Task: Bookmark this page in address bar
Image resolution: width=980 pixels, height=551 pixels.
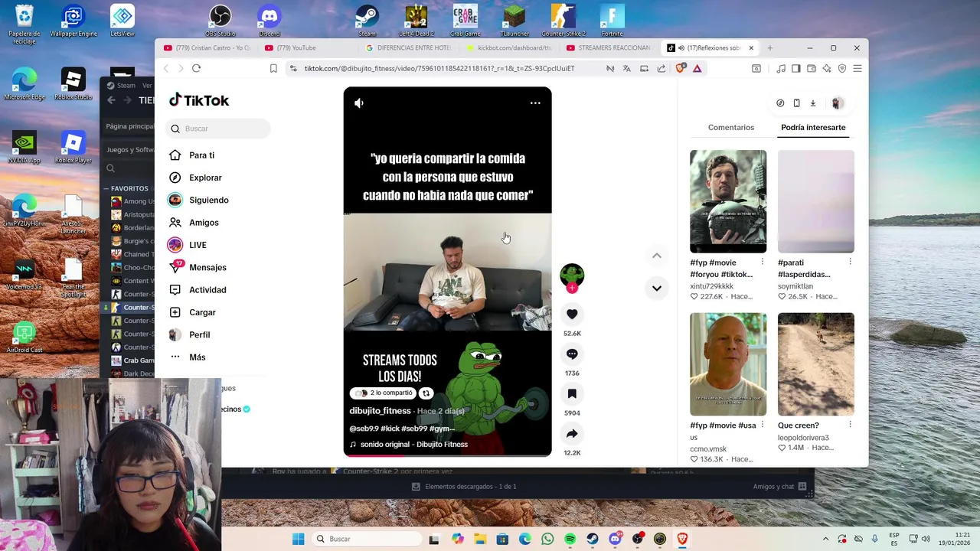Action: (x=273, y=68)
